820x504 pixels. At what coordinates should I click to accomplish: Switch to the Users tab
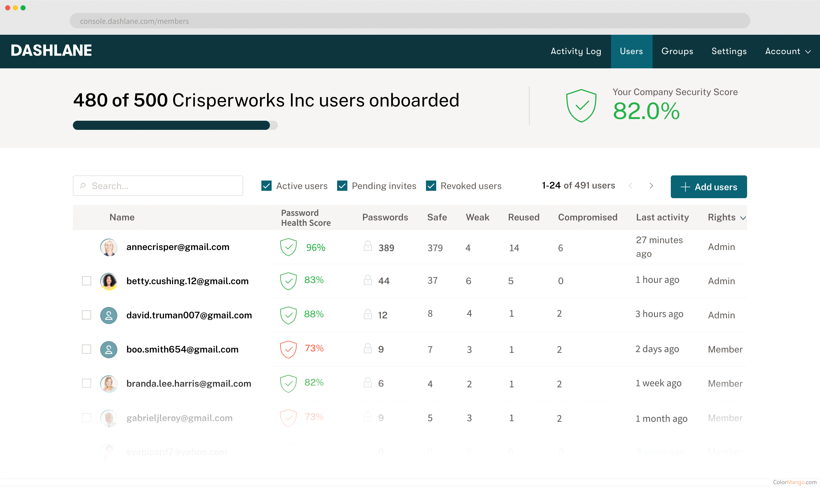pyautogui.click(x=632, y=51)
